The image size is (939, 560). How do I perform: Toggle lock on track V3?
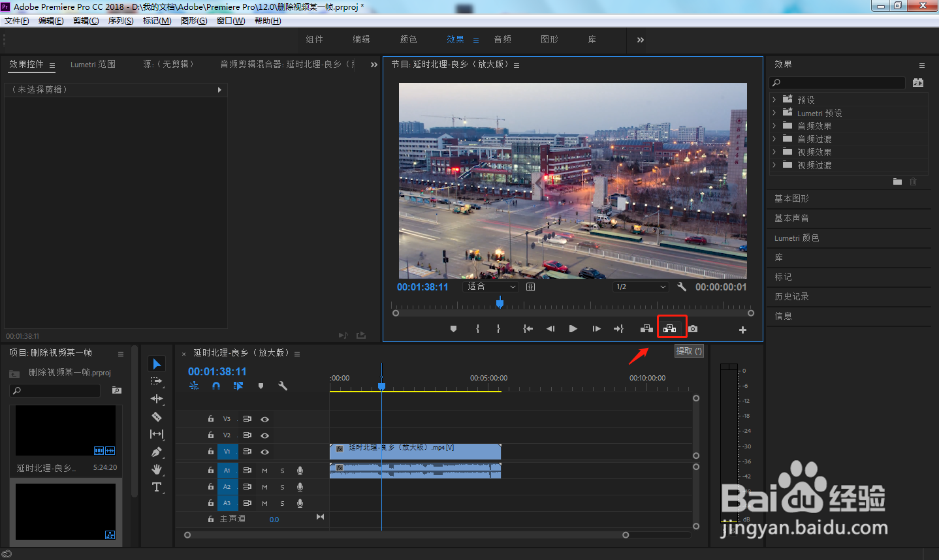click(210, 419)
